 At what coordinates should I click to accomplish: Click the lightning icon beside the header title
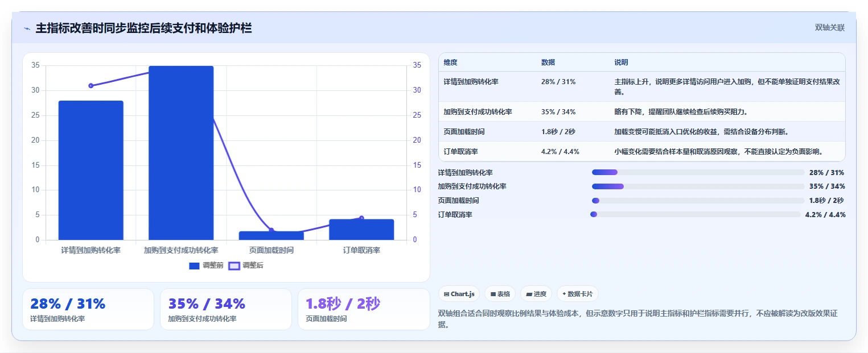point(27,28)
